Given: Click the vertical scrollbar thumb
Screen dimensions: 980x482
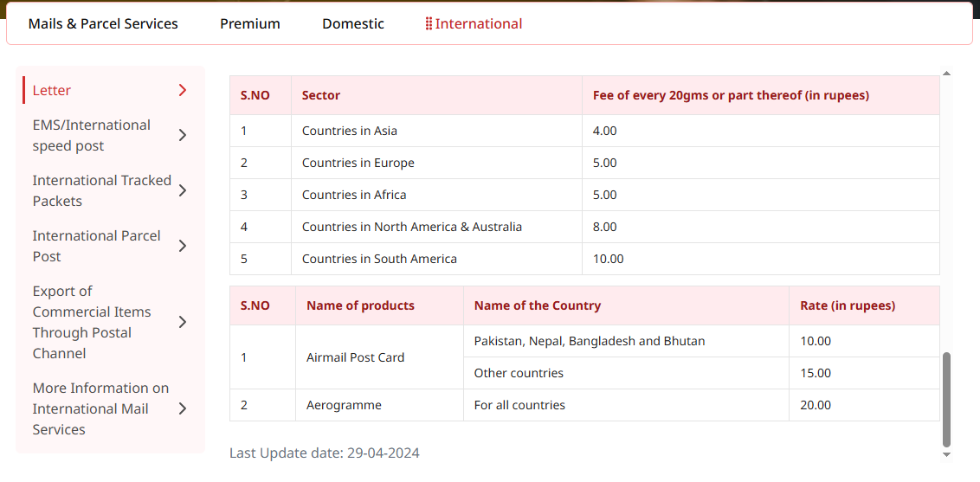Looking at the screenshot, I should point(946,398).
